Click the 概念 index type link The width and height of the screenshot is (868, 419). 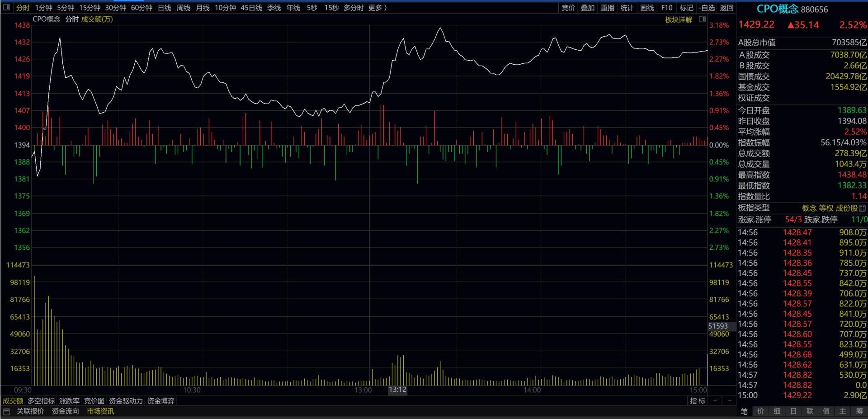coord(809,208)
